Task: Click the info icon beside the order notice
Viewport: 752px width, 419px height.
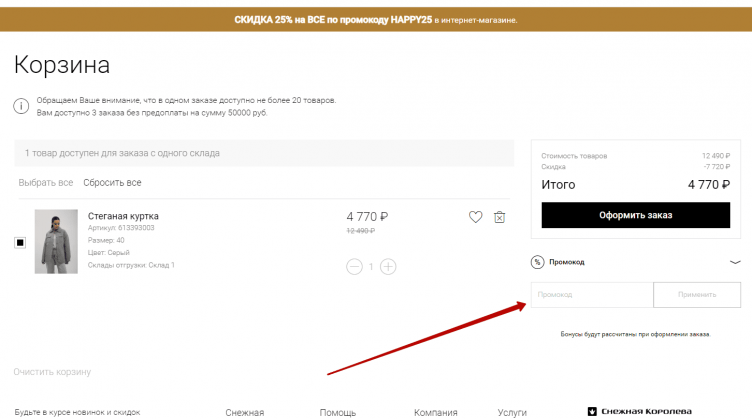Action: [21, 106]
